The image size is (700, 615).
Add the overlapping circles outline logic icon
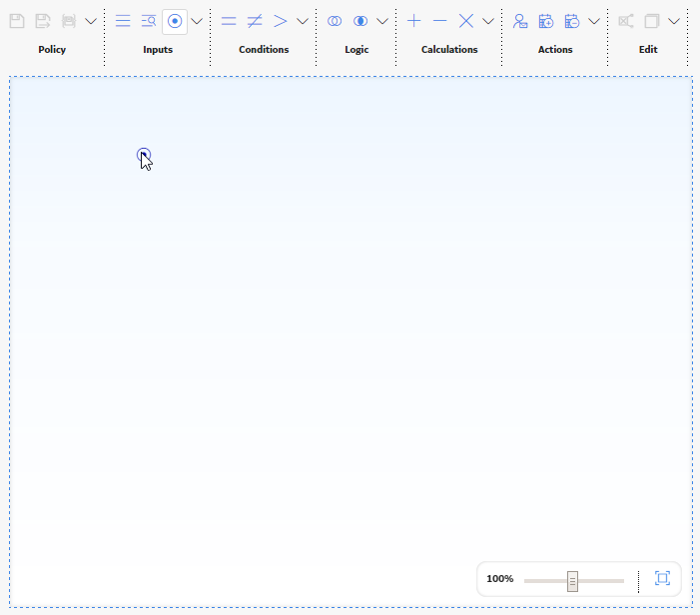coord(335,21)
